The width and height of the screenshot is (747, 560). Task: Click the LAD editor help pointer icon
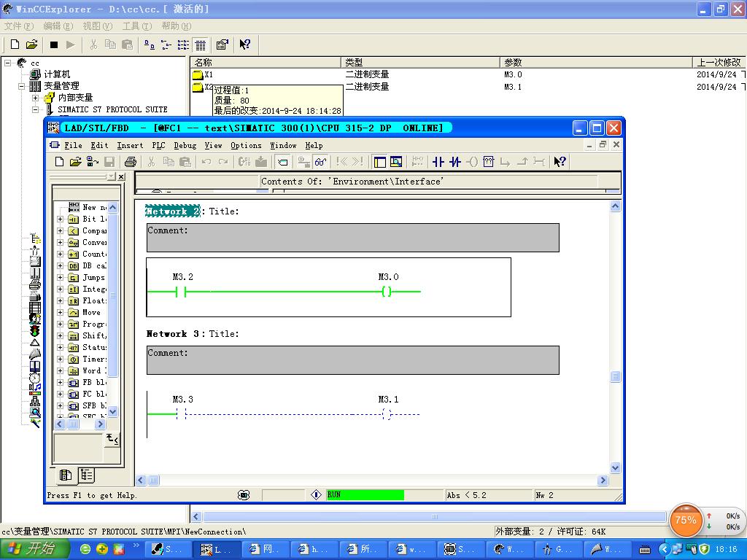click(x=560, y=162)
